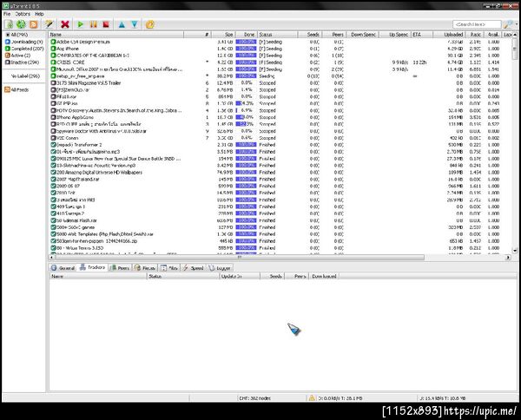Select Completed (207) category in sidebar
The width and height of the screenshot is (521, 420).
(x=24, y=49)
